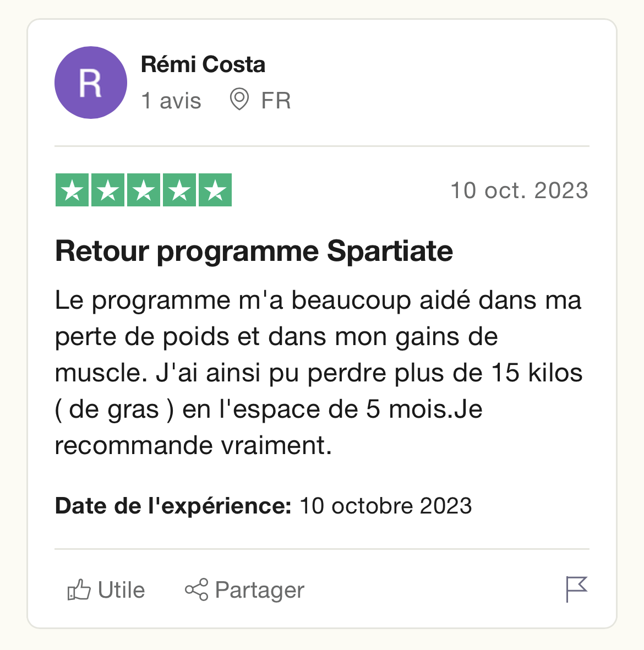Click the thumbs-up icon
Viewport: 644px width, 650px height.
coord(79,589)
